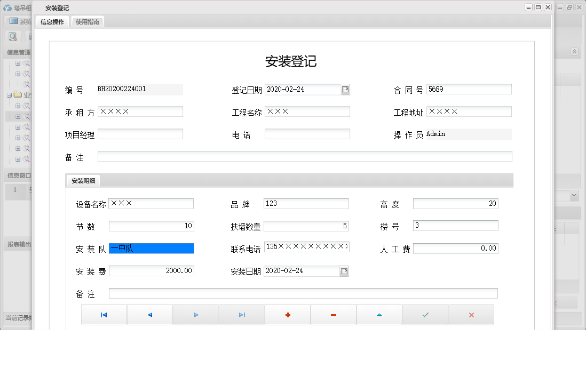The image size is (586, 392).
Task: Jump to first record with leftmost navigation icon
Action: [x=104, y=315]
